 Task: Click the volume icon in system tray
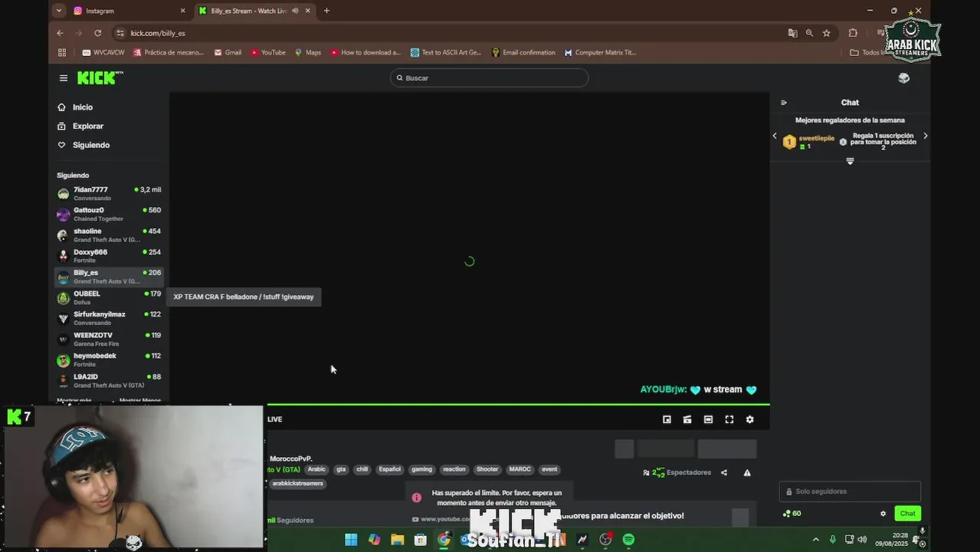(862, 540)
